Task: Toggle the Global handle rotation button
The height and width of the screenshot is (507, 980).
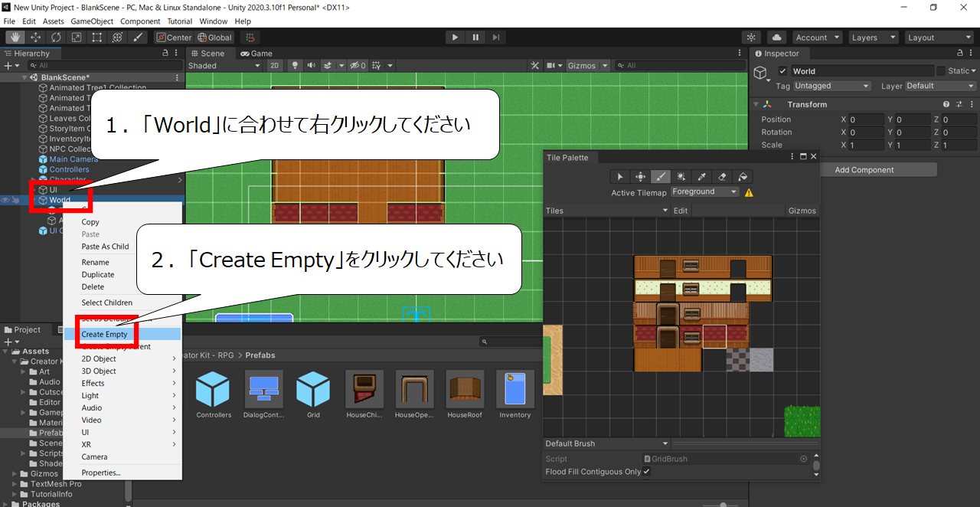Action: 214,38
